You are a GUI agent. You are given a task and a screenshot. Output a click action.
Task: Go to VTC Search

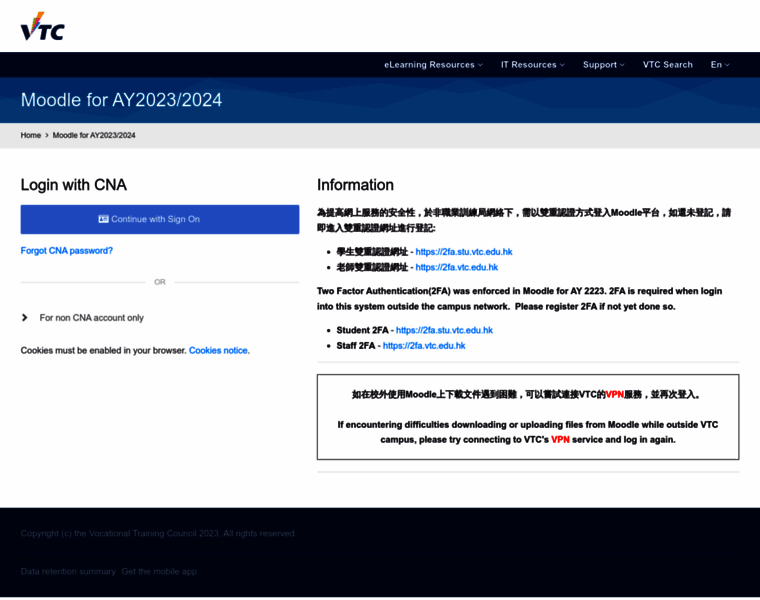[x=667, y=65]
